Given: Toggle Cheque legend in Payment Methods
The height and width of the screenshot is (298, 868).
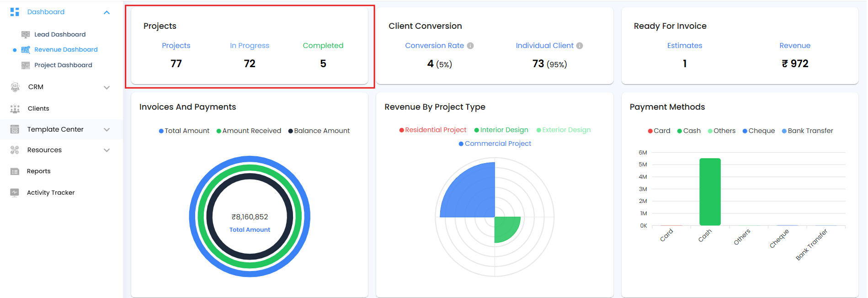Looking at the screenshot, I should click(758, 131).
